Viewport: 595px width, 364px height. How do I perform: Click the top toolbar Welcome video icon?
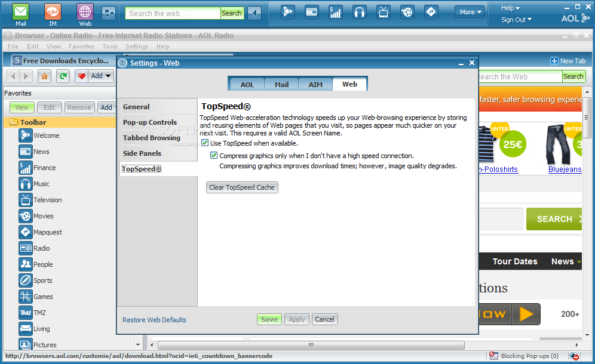click(x=288, y=12)
